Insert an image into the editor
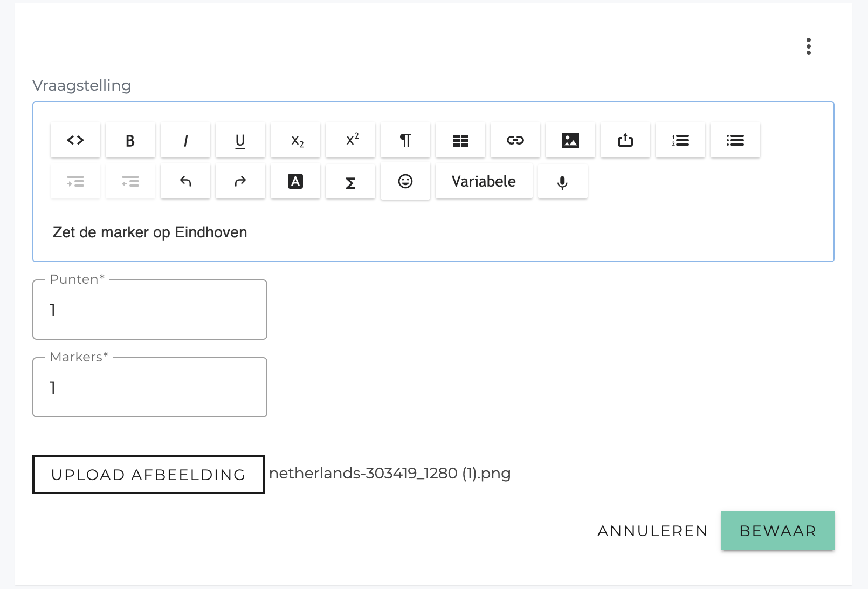Viewport: 868px width, 589px height. click(570, 140)
